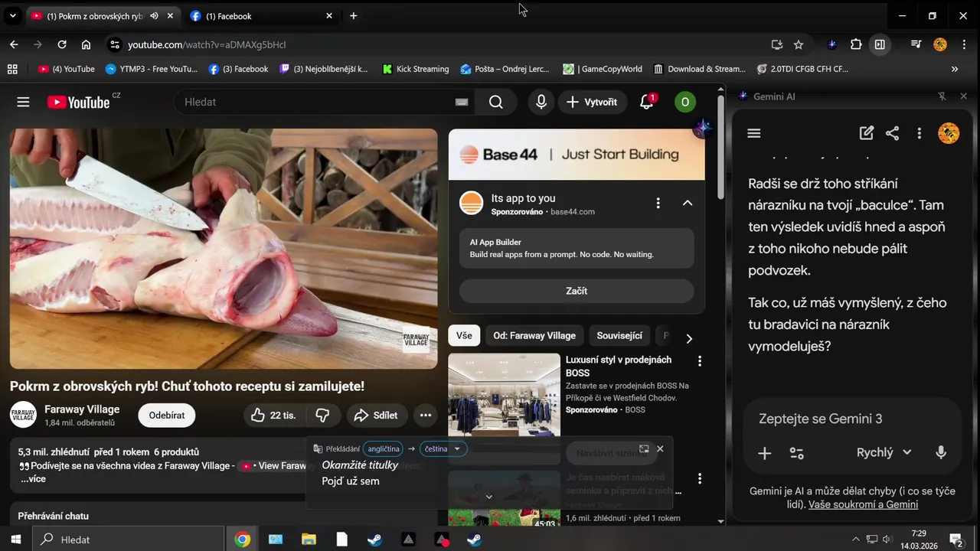Share the Gemini conversation
This screenshot has height=551, width=980.
[x=892, y=133]
